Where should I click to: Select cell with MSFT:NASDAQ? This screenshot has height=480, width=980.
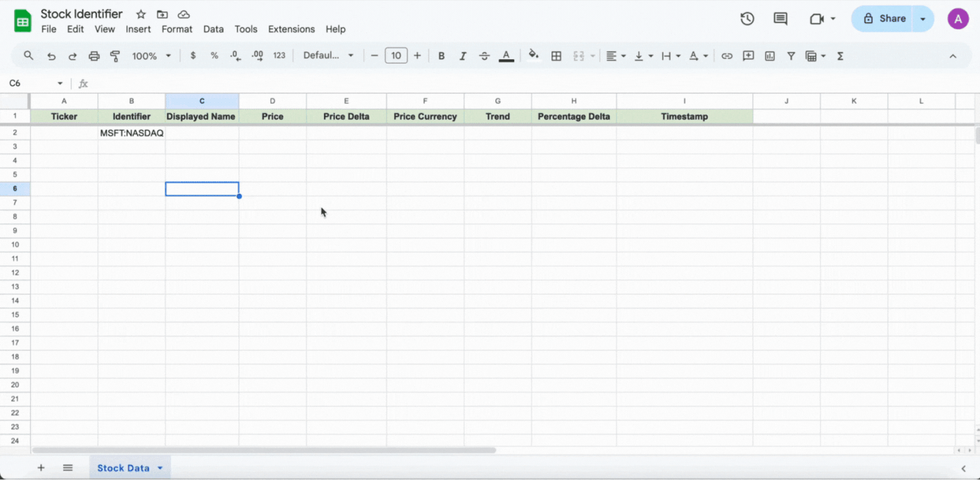tap(131, 133)
